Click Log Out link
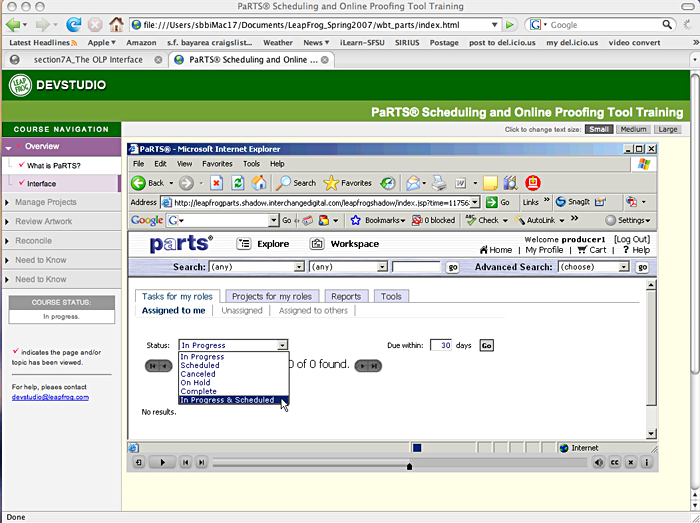 pos(632,239)
